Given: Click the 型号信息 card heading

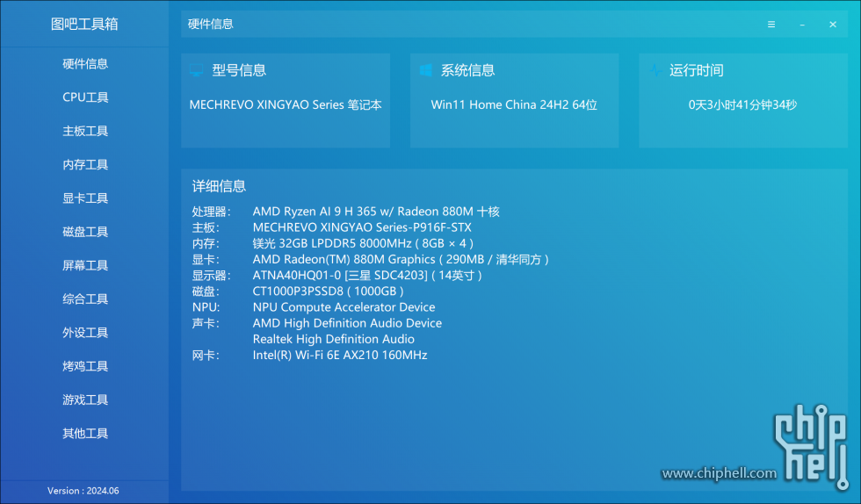Looking at the screenshot, I should click(x=239, y=70).
